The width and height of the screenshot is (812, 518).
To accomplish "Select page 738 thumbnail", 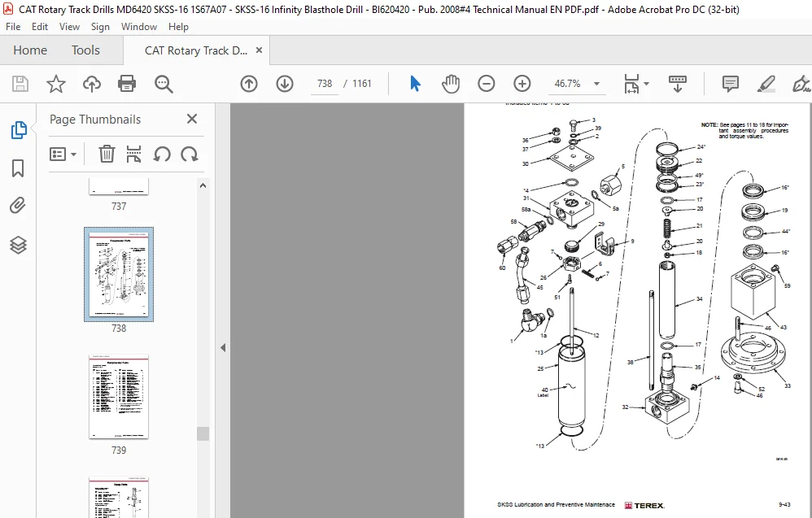I will tap(119, 274).
